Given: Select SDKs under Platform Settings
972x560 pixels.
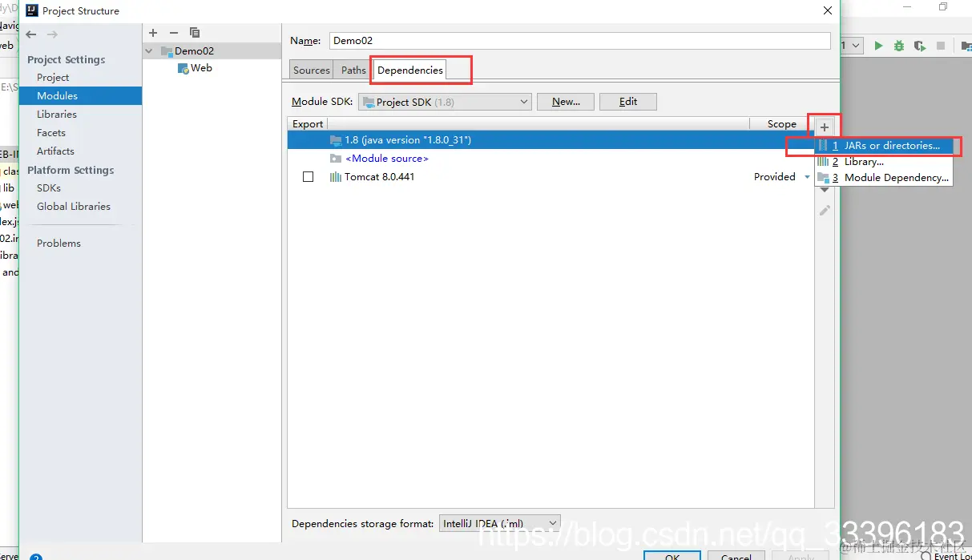Looking at the screenshot, I should click(49, 187).
